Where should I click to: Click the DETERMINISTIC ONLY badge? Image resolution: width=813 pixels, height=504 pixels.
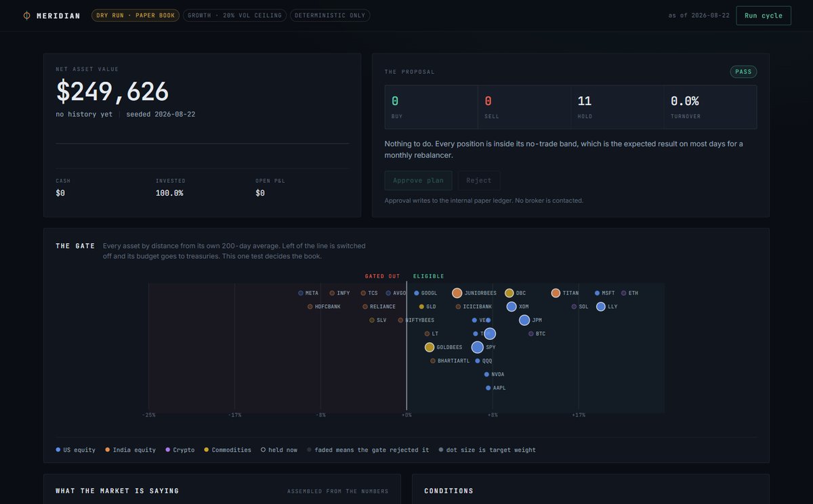point(330,16)
